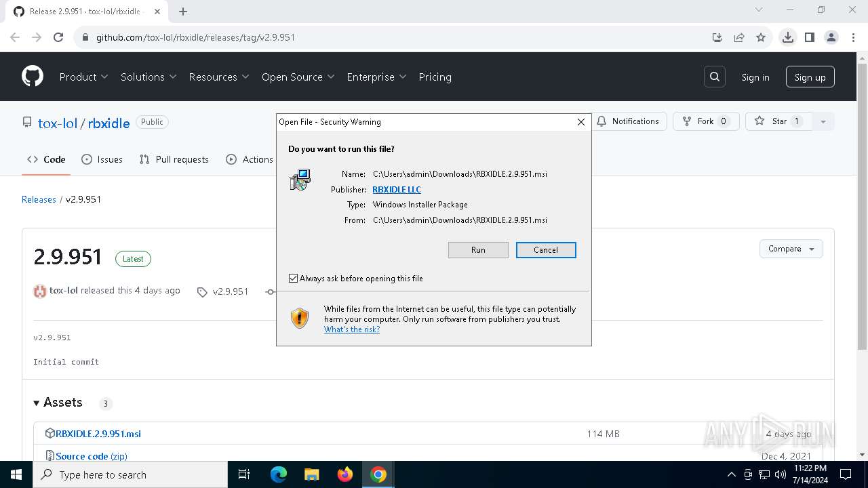Image resolution: width=868 pixels, height=488 pixels.
Task: Open the RBXIDLE LLC publisher link
Action: (397, 190)
